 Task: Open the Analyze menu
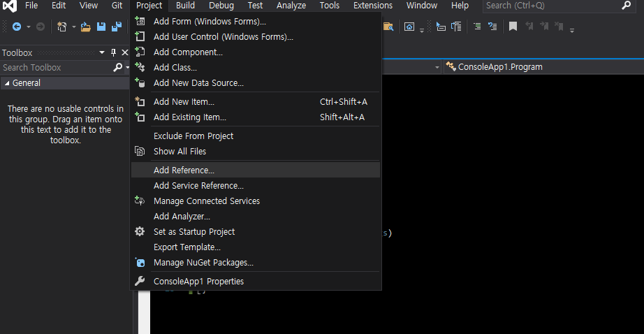[291, 6]
